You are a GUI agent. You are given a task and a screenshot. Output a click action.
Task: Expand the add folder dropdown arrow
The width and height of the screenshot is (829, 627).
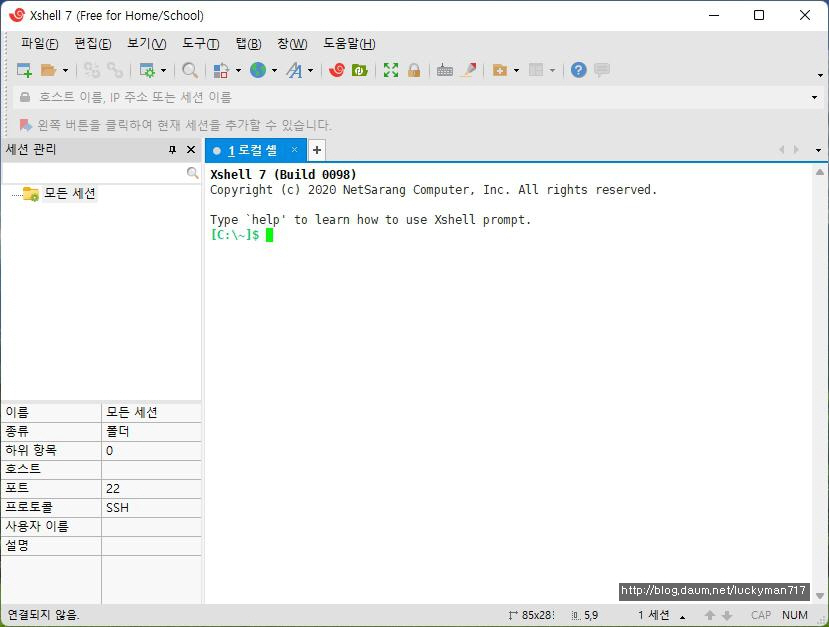517,70
